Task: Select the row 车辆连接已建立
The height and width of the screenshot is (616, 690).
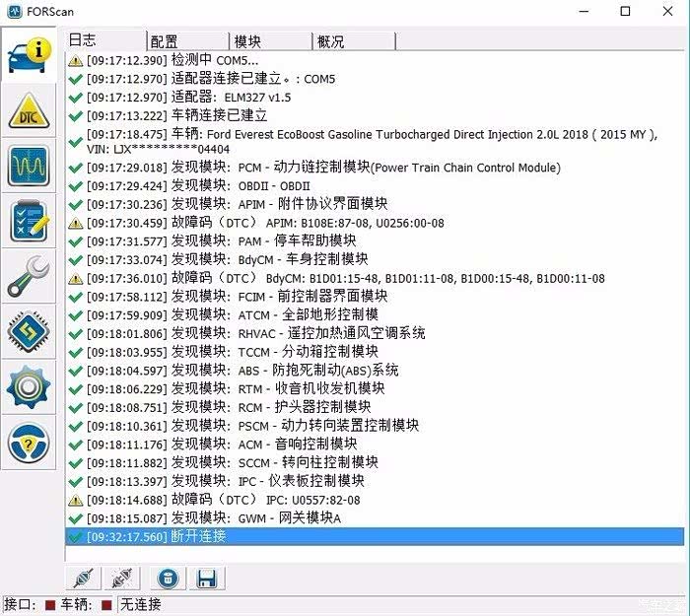Action: click(375, 115)
